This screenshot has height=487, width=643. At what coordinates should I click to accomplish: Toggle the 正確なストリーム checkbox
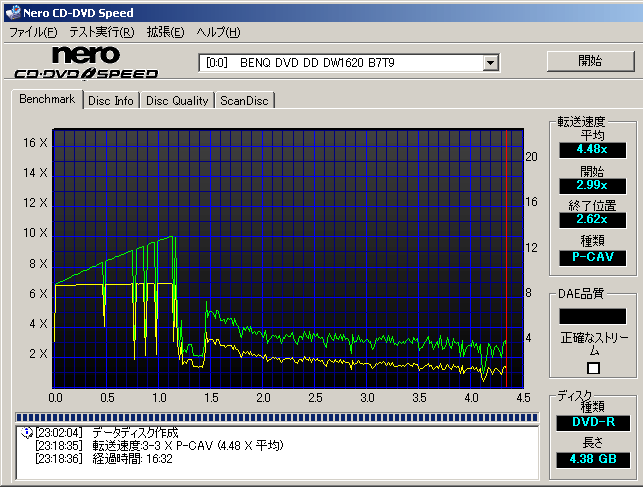click(x=593, y=368)
